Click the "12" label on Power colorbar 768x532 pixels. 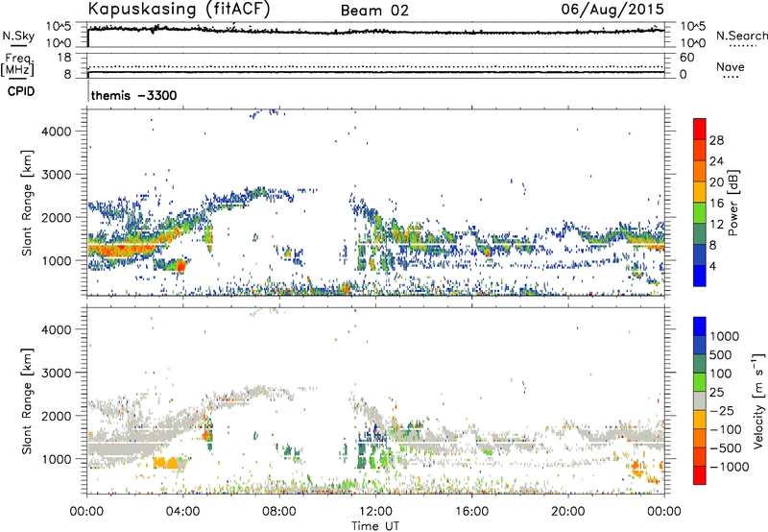tap(716, 225)
